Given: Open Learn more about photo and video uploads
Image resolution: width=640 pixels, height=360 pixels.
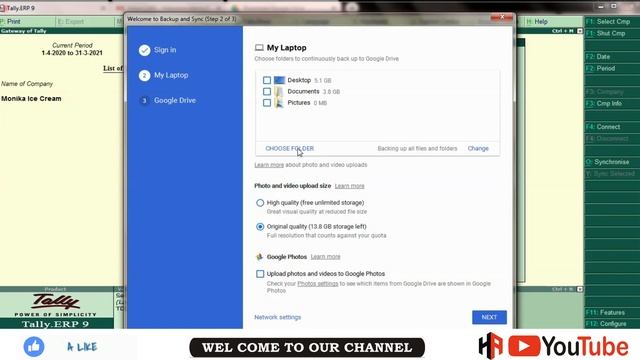Looking at the screenshot, I should 269,165.
